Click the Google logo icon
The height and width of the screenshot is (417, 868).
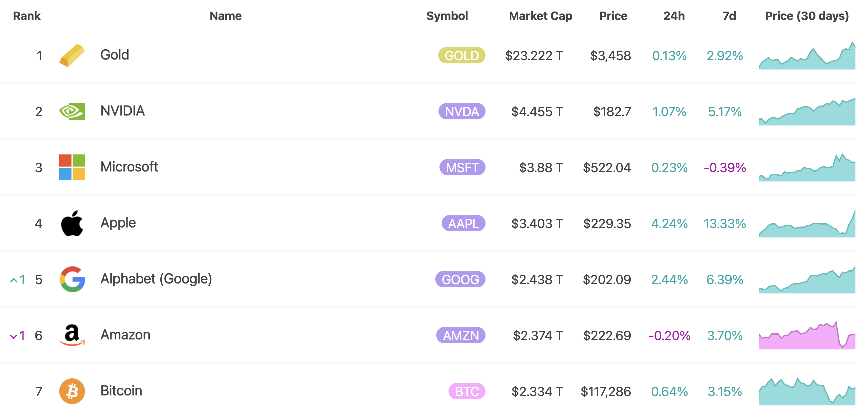(72, 279)
